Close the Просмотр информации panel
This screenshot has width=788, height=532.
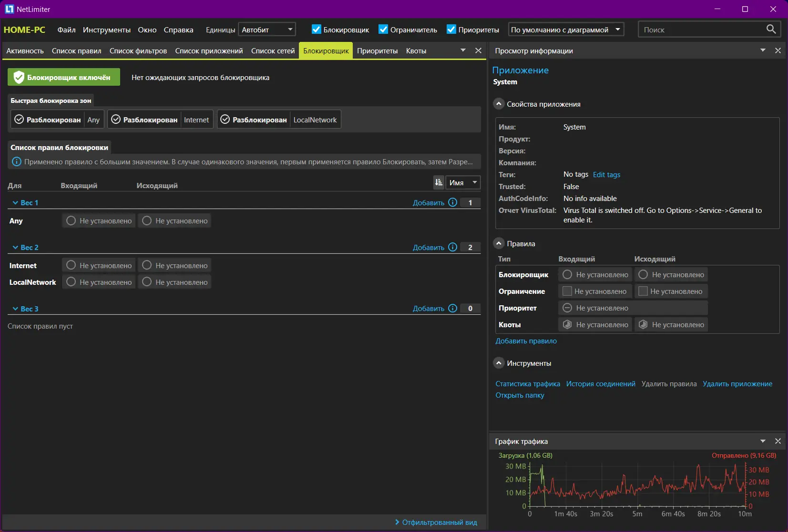click(778, 50)
